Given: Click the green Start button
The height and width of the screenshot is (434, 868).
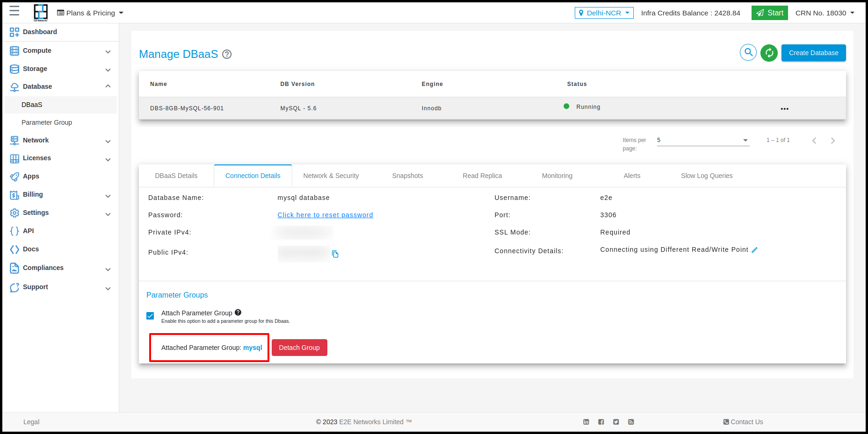Looking at the screenshot, I should click(770, 13).
